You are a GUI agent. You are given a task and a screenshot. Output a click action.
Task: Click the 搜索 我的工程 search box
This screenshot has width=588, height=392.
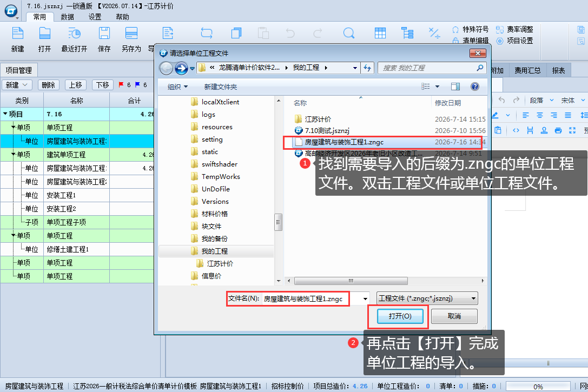click(x=432, y=68)
